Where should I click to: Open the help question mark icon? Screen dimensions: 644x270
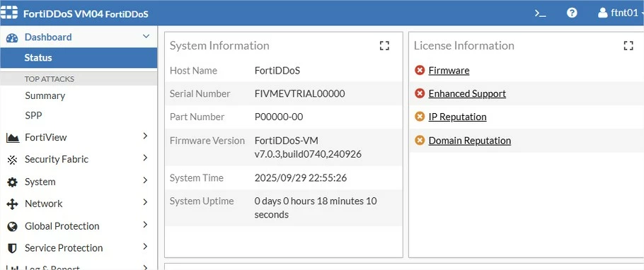tap(572, 13)
